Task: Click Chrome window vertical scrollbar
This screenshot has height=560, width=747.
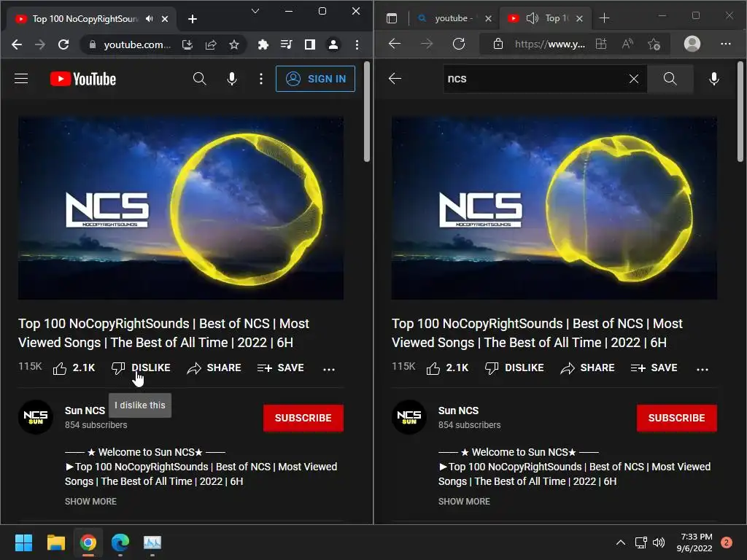Action: (367, 112)
